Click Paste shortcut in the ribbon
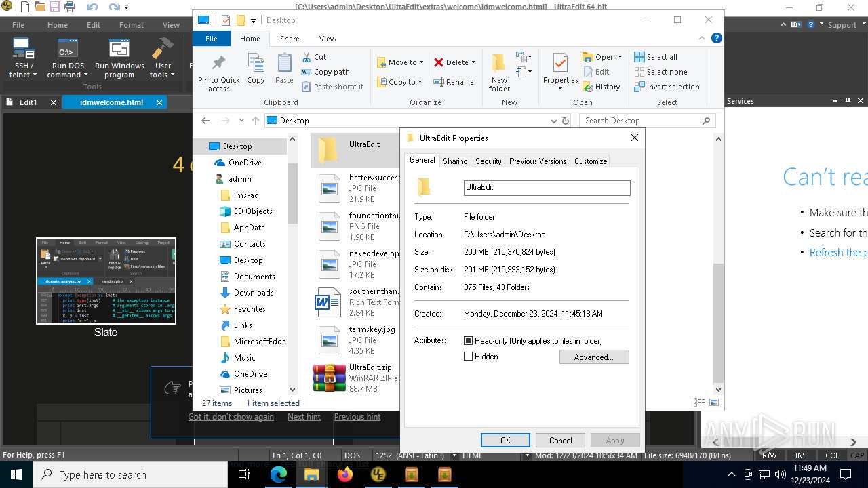Viewport: 868px width, 488px height. (x=332, y=87)
